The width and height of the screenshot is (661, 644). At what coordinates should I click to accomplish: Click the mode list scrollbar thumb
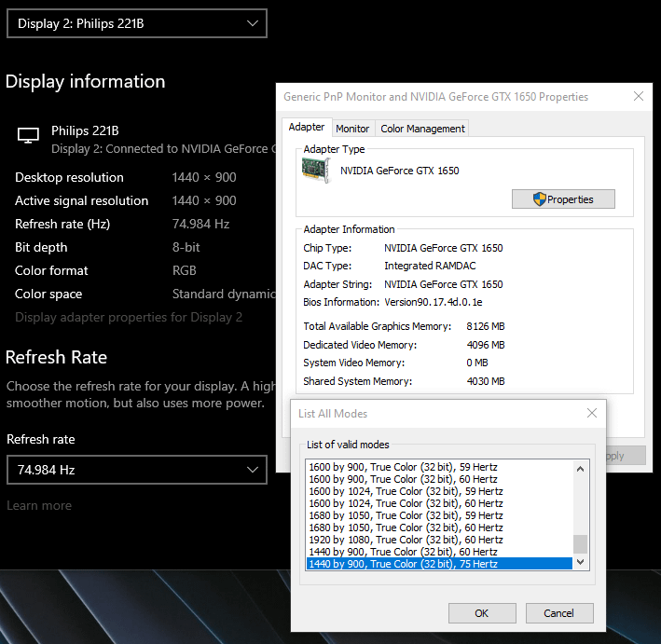581,544
